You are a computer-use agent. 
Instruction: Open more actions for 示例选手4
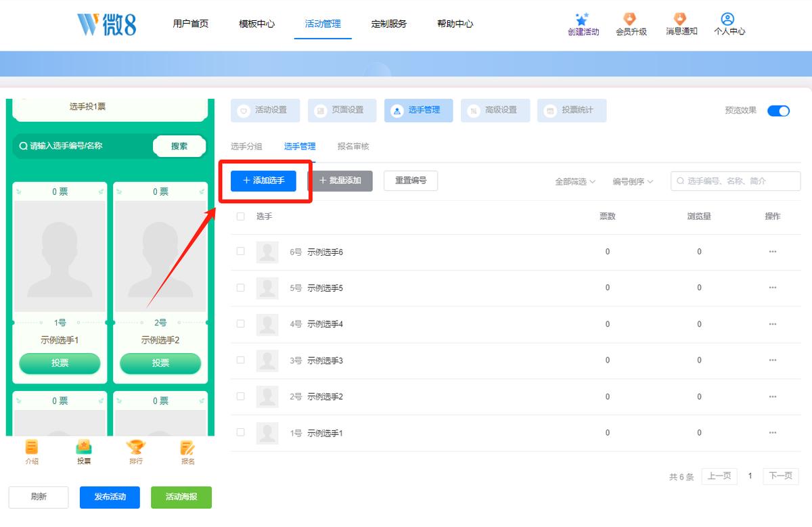773,324
